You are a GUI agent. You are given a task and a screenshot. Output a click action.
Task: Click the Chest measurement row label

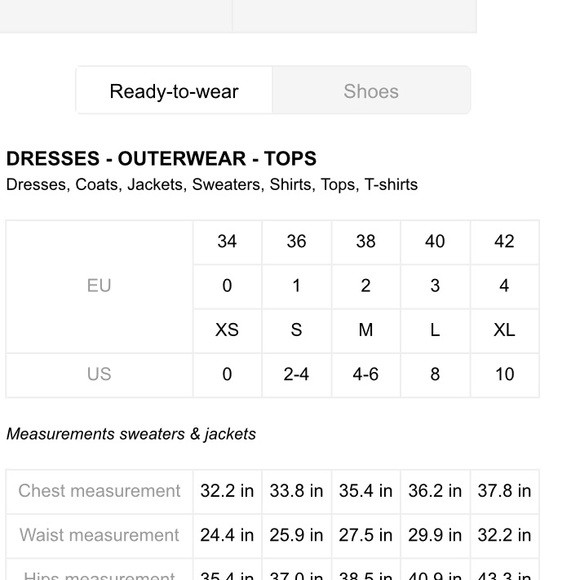click(99, 492)
